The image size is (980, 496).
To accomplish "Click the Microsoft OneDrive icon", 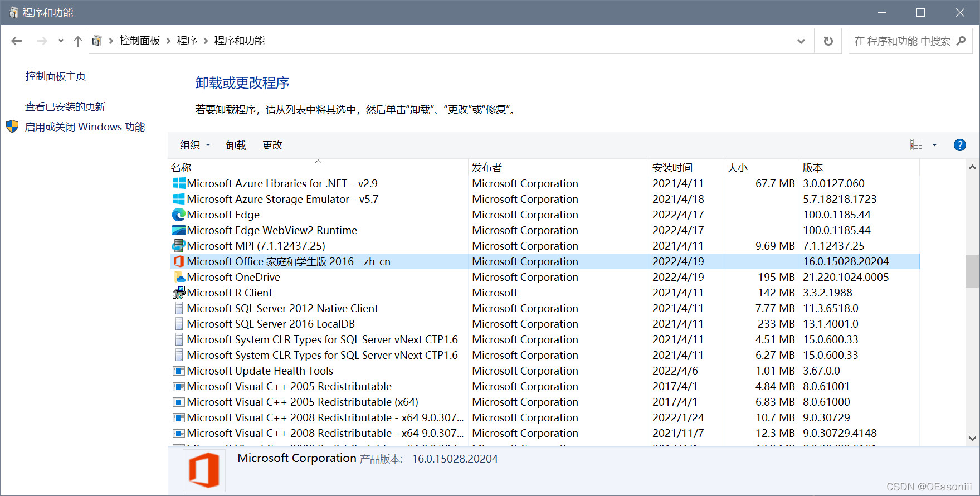I will click(179, 277).
